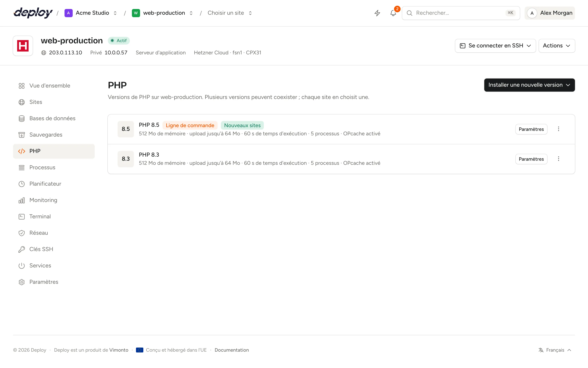Open the Français language selector
Image resolution: width=588 pixels, height=368 pixels.
tap(555, 350)
